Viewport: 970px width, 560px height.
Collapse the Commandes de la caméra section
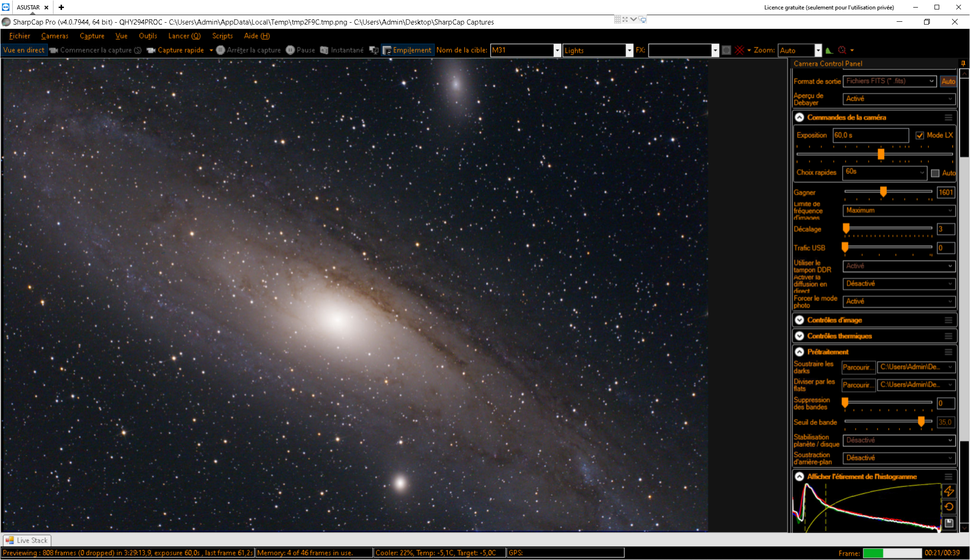point(799,117)
